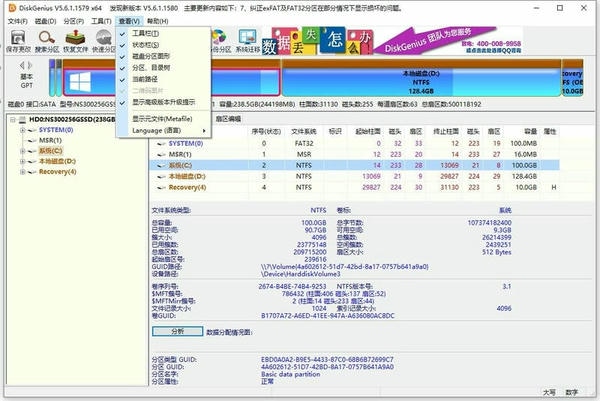Viewport: 600px width, 401px height.
Task: Click the 数据丢失怎么办 colorful banner
Action: [x=317, y=41]
